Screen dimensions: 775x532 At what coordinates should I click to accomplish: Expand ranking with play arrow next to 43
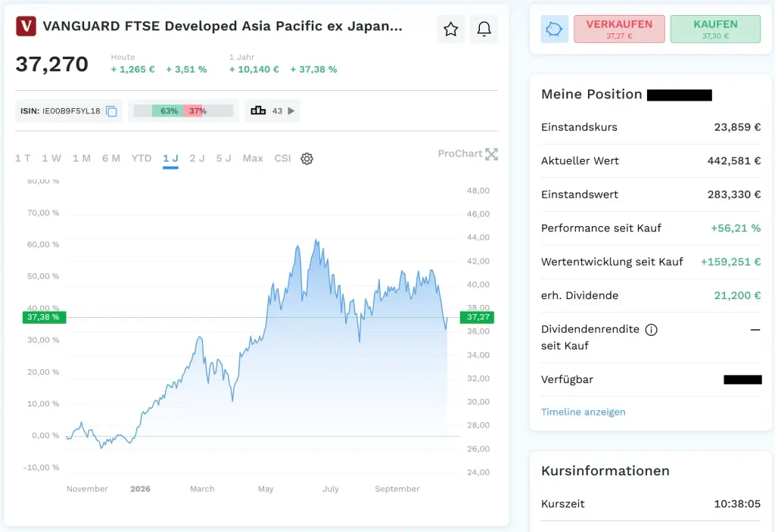tap(291, 110)
